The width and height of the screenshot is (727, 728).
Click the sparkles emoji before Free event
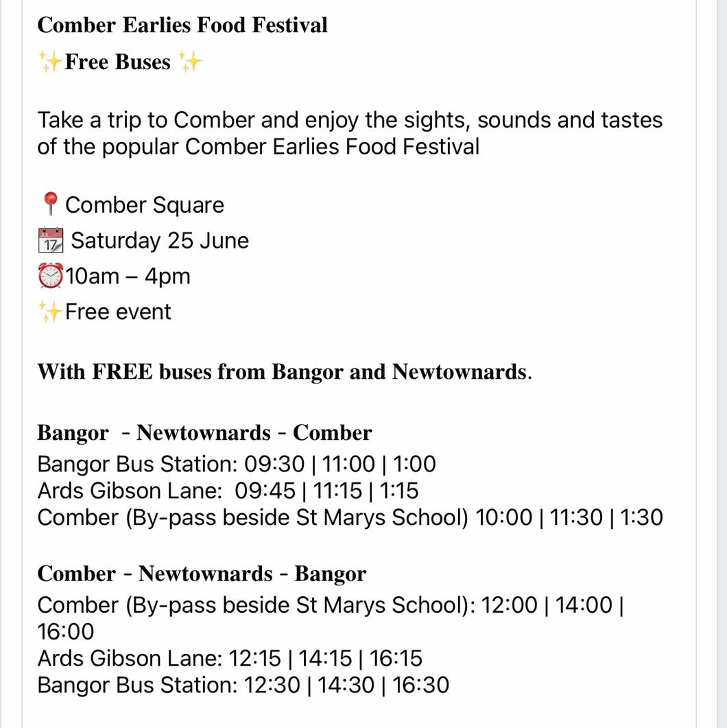pos(50,312)
